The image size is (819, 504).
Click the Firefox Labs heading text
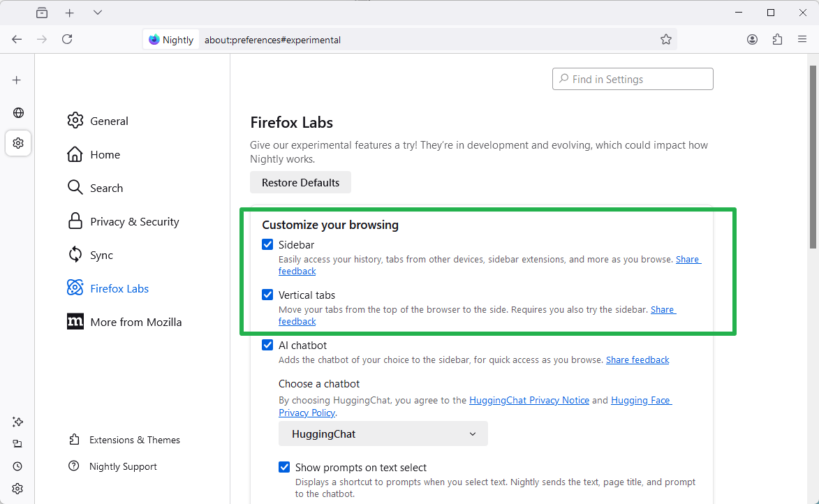pos(291,122)
